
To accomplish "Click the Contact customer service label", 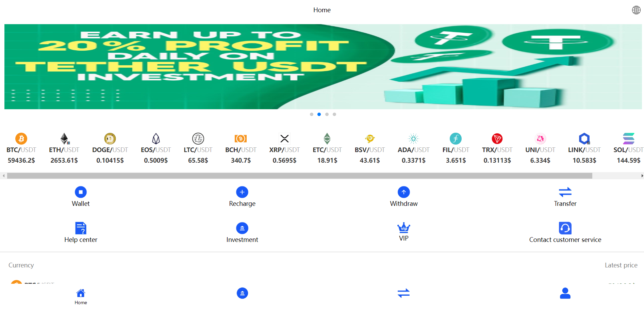I will point(565,240).
